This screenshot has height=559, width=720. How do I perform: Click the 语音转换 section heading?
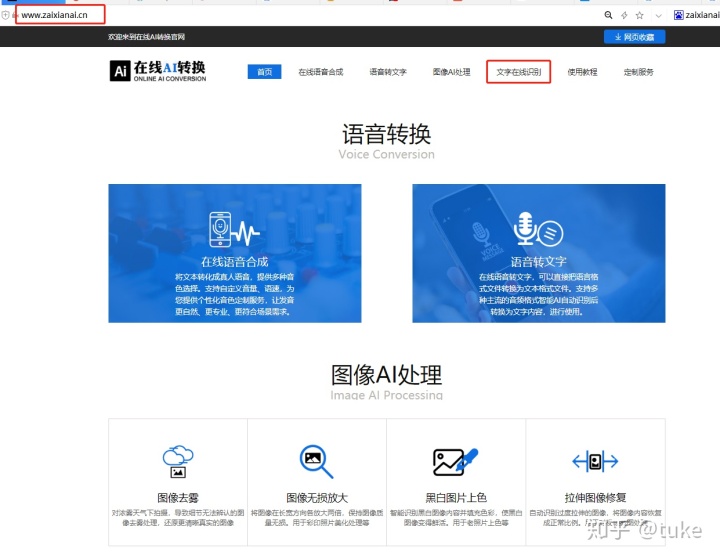coord(387,134)
